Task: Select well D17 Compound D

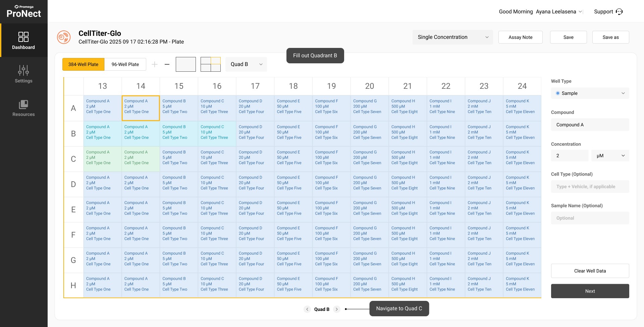Action: pos(255,184)
